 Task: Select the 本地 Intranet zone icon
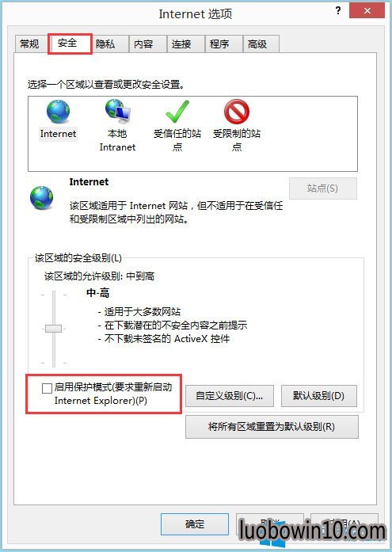pos(117,112)
